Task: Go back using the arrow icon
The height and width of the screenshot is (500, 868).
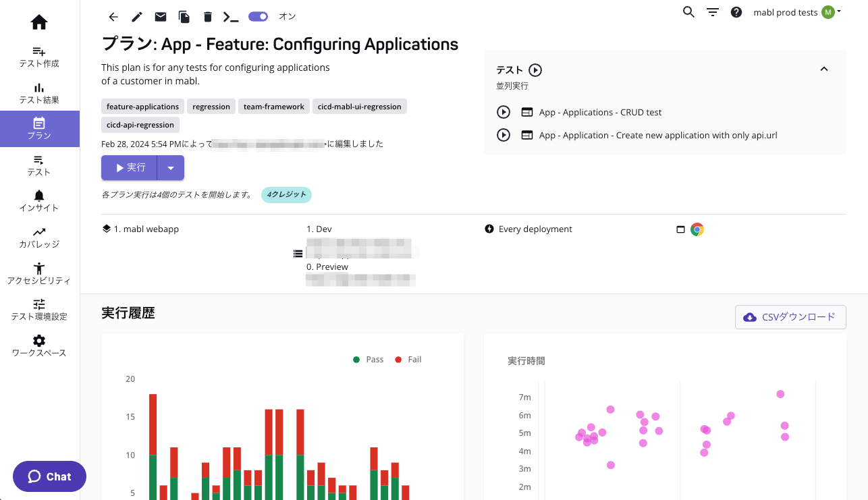Action: (x=113, y=17)
